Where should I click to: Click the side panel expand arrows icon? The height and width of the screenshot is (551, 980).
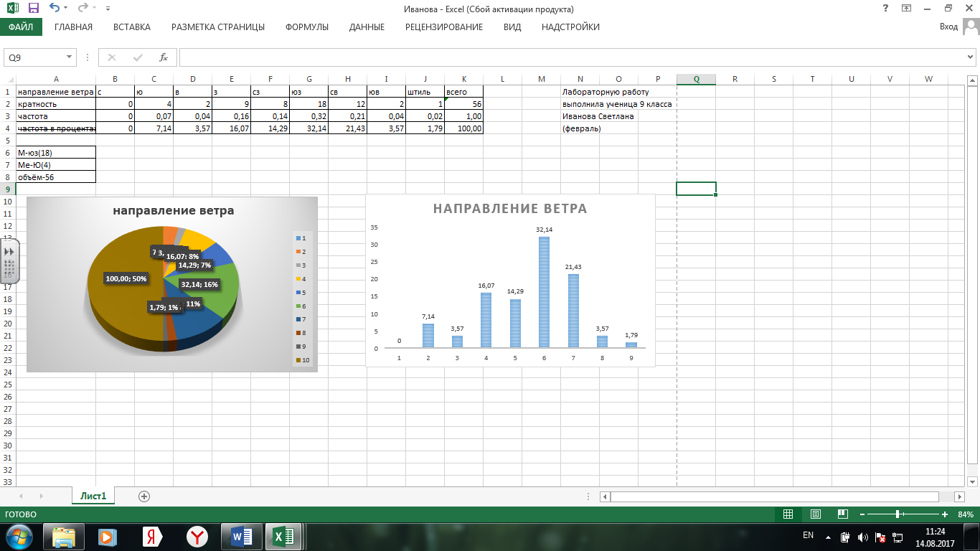9,252
